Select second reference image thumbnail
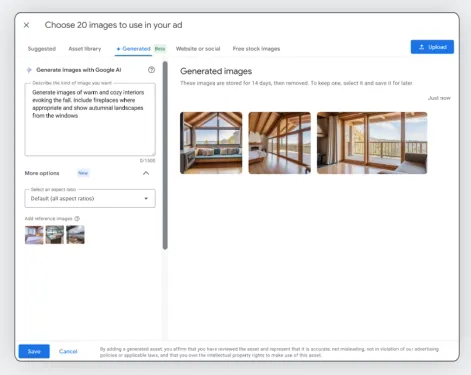 [x=55, y=235]
